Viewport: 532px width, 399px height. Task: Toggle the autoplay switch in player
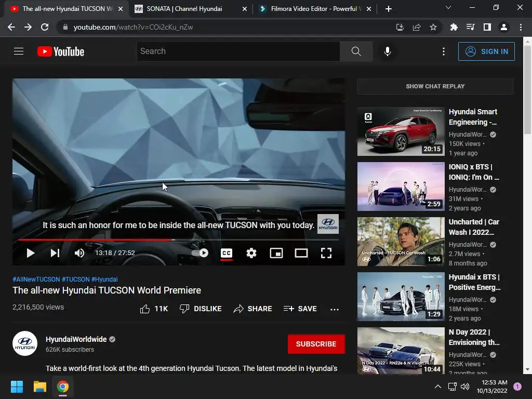click(x=200, y=253)
